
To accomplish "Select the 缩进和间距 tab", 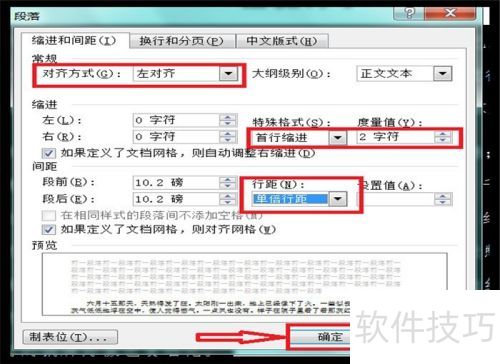I will pos(74,41).
